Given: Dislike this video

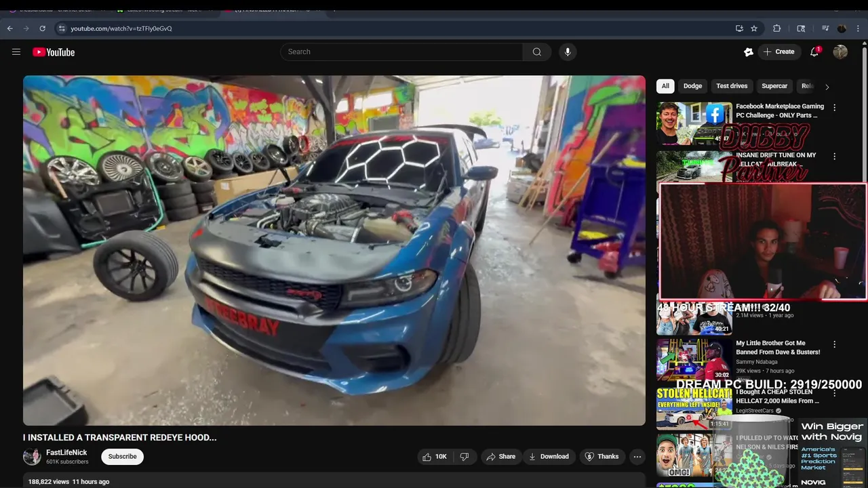Looking at the screenshot, I should coord(465,456).
